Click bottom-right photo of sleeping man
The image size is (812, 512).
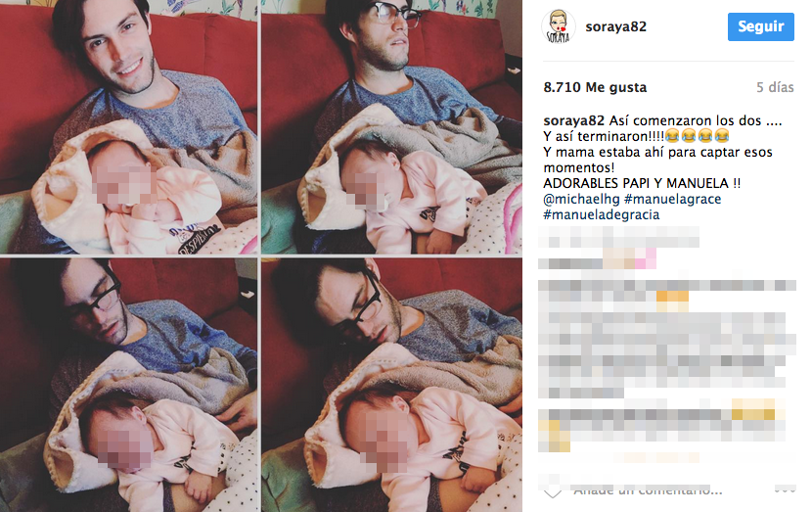[391, 385]
